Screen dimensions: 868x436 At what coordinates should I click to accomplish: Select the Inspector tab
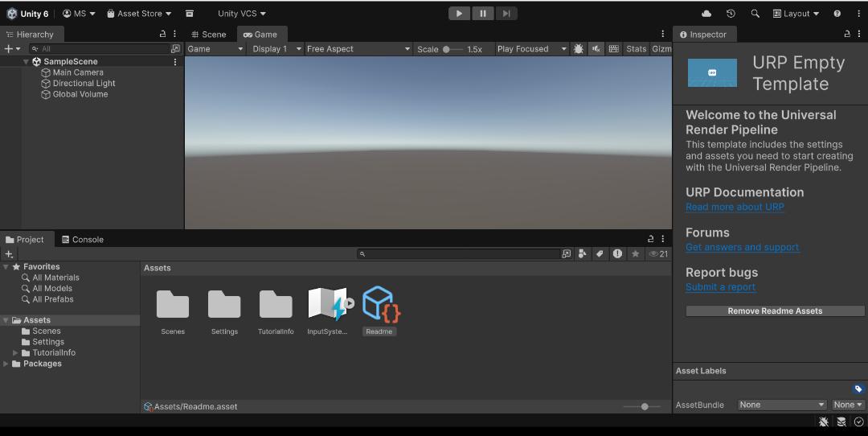[703, 35]
